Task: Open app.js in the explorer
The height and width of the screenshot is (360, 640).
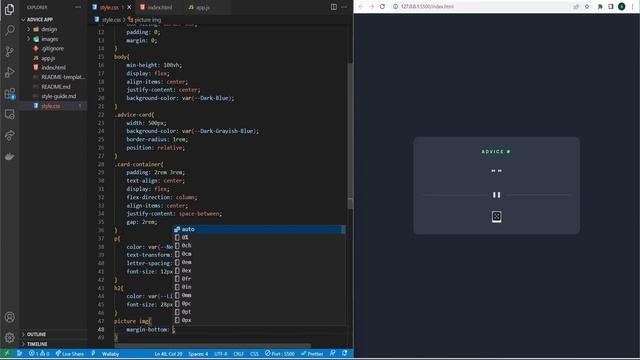Action: pyautogui.click(x=48, y=58)
